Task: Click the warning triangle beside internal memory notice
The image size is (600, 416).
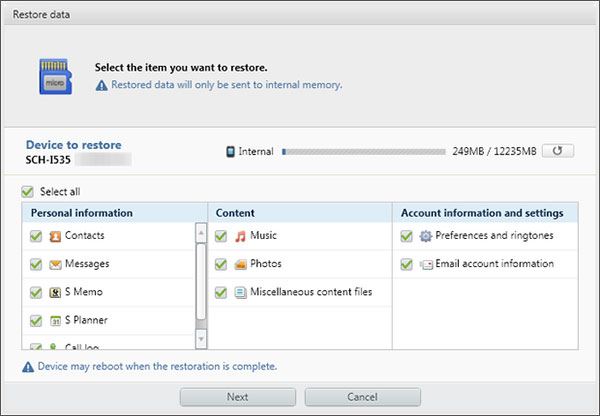Action: click(x=101, y=85)
